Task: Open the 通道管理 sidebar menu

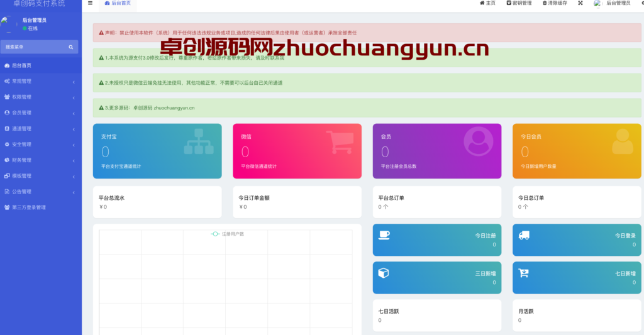Action: point(41,128)
